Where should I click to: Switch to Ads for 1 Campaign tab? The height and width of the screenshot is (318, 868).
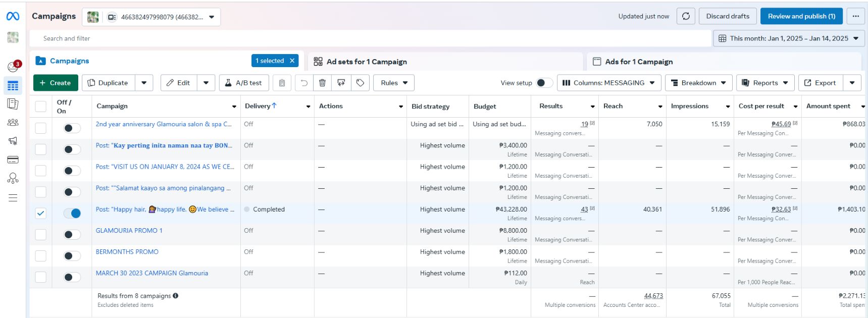[638, 62]
